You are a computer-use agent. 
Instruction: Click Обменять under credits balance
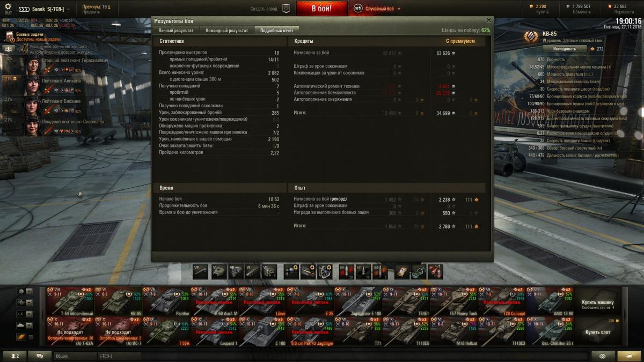582,12
